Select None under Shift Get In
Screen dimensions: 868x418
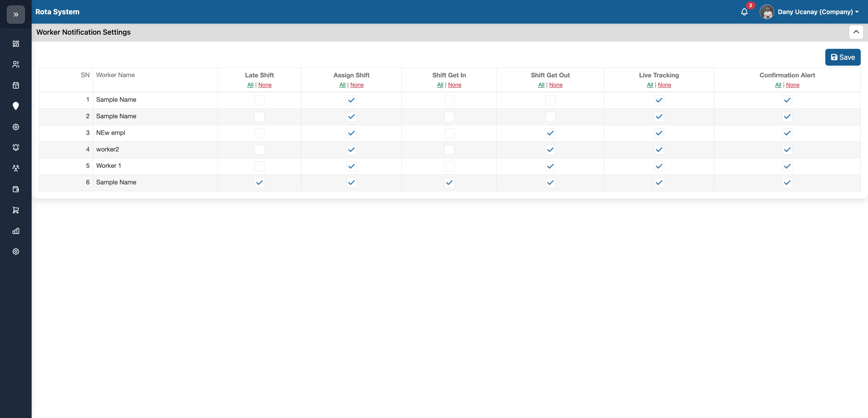pyautogui.click(x=454, y=85)
